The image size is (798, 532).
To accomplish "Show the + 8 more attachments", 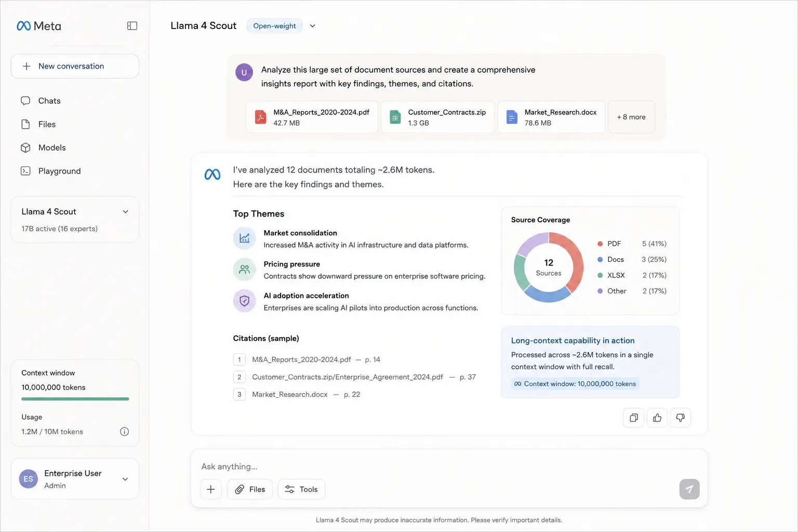I will pyautogui.click(x=631, y=117).
